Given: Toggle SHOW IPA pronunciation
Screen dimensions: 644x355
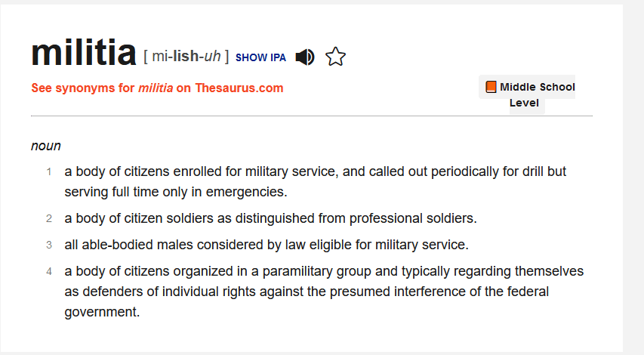Looking at the screenshot, I should tap(260, 57).
